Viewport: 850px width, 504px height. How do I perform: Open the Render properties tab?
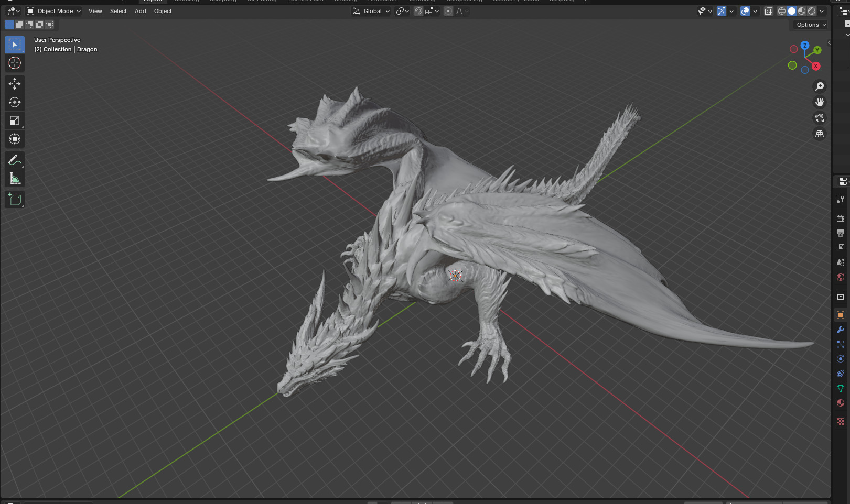coord(841,218)
